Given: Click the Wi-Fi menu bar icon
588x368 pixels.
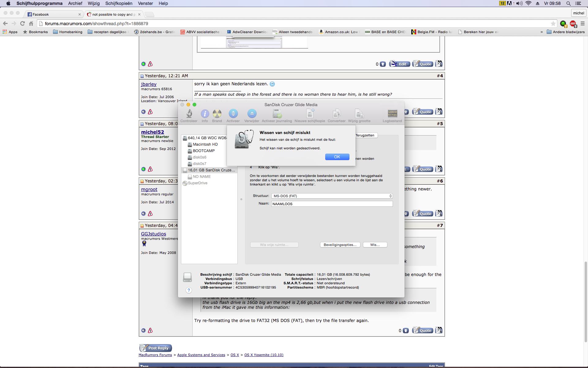Looking at the screenshot, I should point(528,3).
